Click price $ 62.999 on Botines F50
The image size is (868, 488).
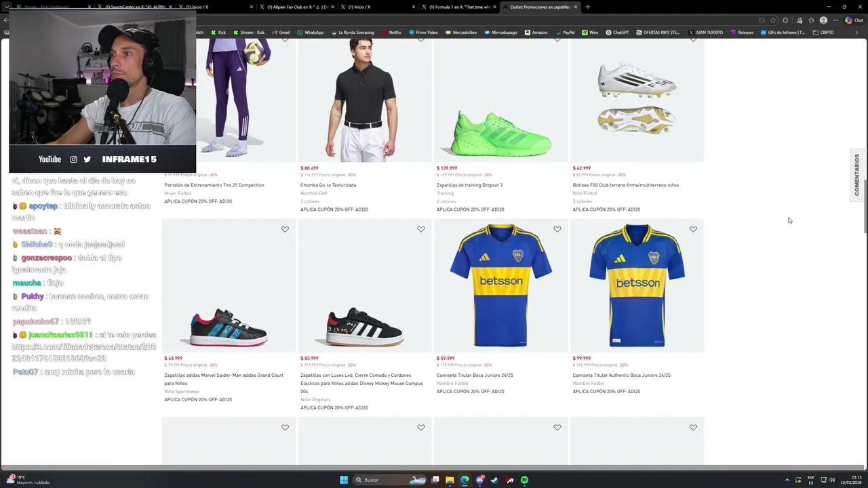[582, 168]
